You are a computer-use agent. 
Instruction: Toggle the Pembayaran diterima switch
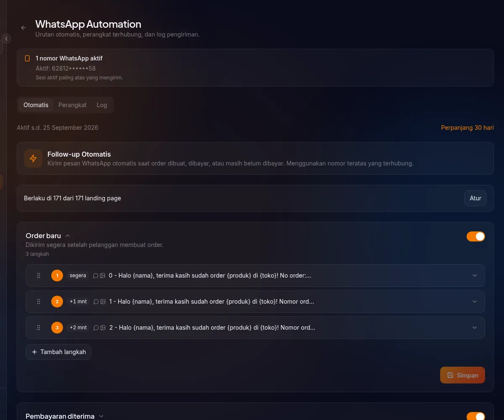pyautogui.click(x=476, y=416)
